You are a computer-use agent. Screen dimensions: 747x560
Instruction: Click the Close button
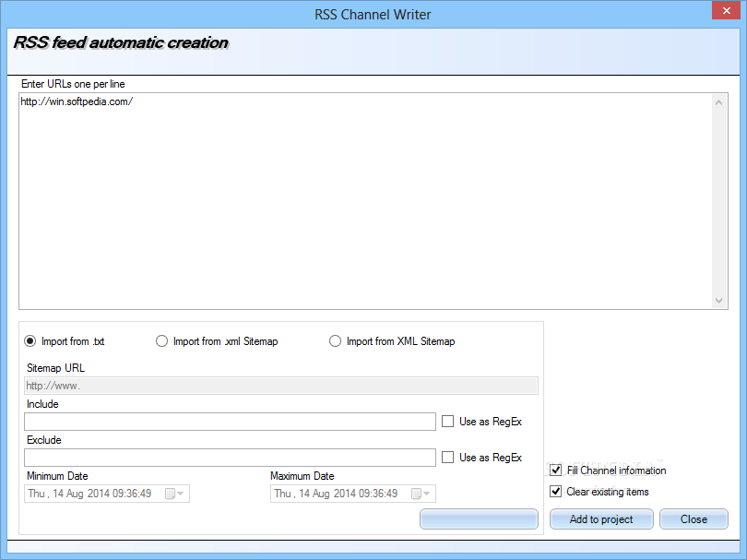pos(694,519)
